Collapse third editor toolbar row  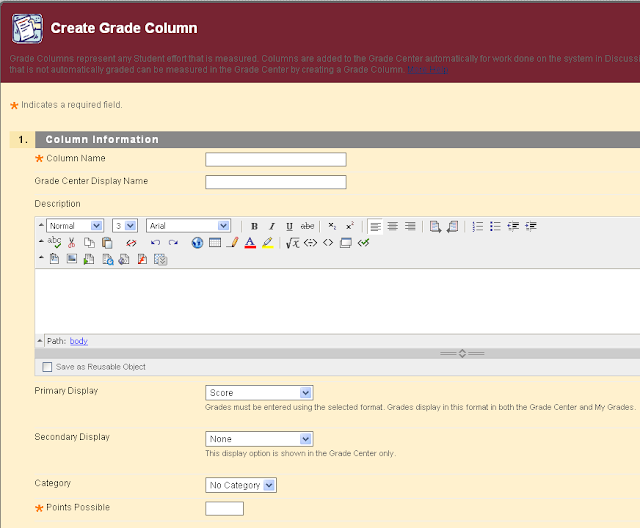pyautogui.click(x=41, y=257)
